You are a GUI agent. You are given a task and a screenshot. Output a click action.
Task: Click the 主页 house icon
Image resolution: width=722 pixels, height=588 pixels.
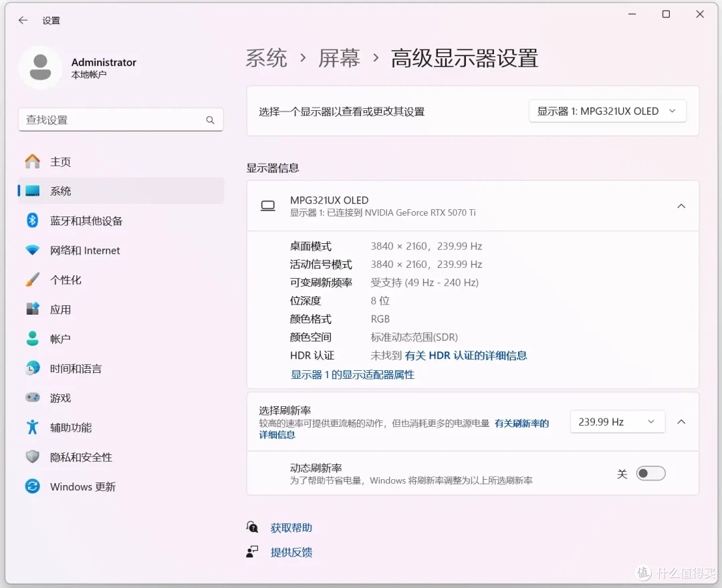click(32, 162)
